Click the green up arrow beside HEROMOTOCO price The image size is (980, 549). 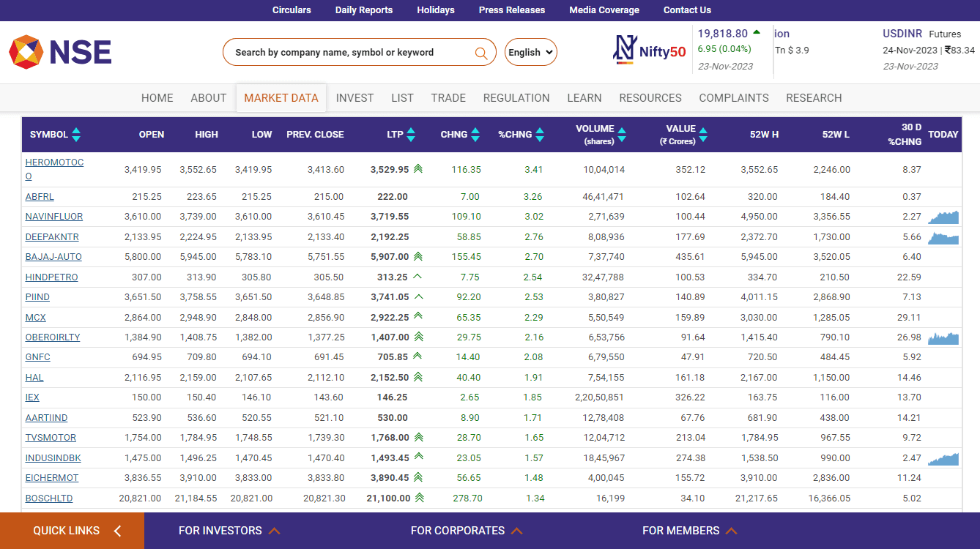pos(417,168)
